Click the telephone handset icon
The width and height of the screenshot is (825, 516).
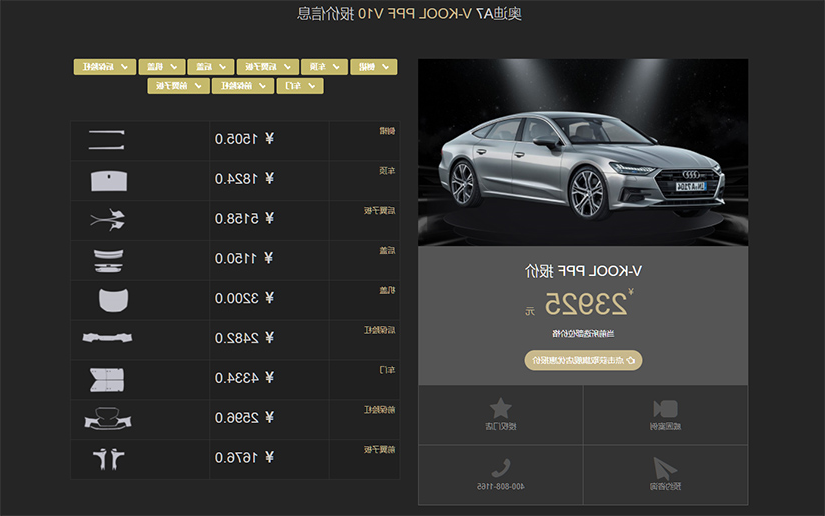tap(500, 468)
